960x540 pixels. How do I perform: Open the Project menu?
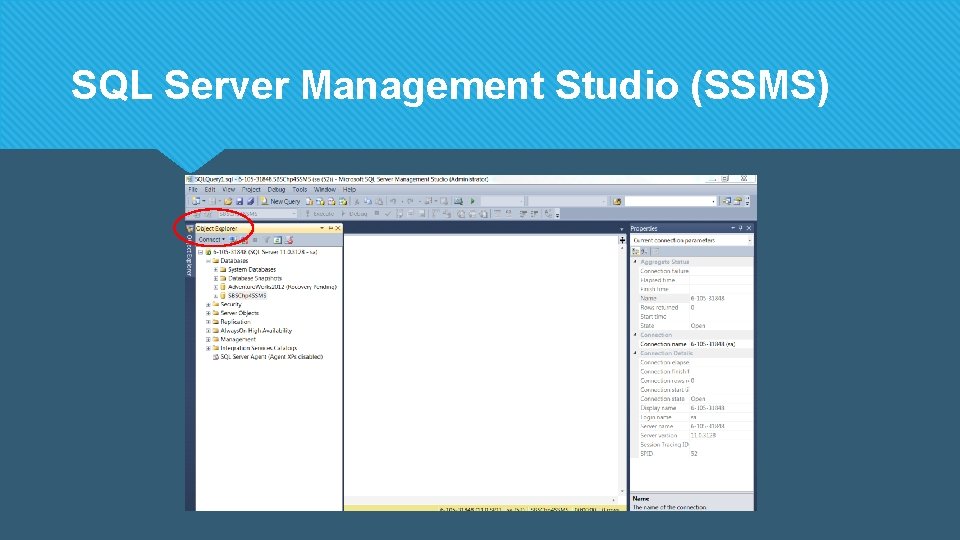pos(251,190)
